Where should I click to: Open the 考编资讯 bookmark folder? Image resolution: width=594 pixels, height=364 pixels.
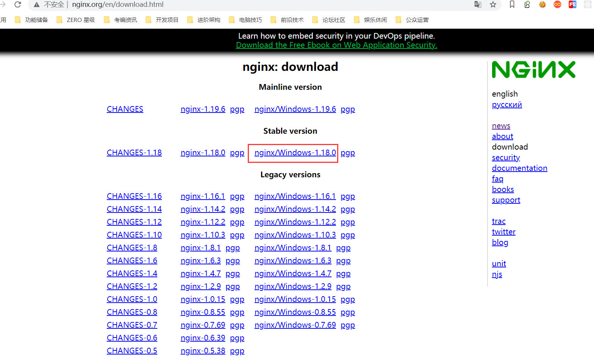pyautogui.click(x=120, y=20)
